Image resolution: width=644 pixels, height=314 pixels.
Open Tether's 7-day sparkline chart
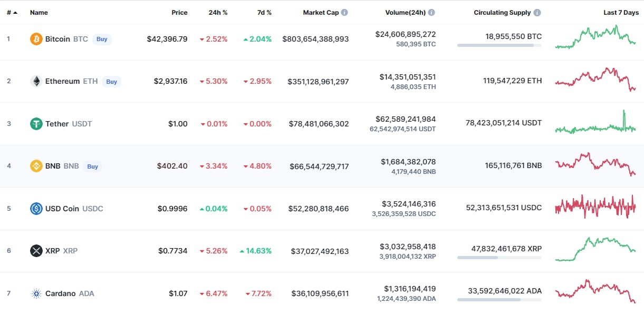pyautogui.click(x=595, y=122)
